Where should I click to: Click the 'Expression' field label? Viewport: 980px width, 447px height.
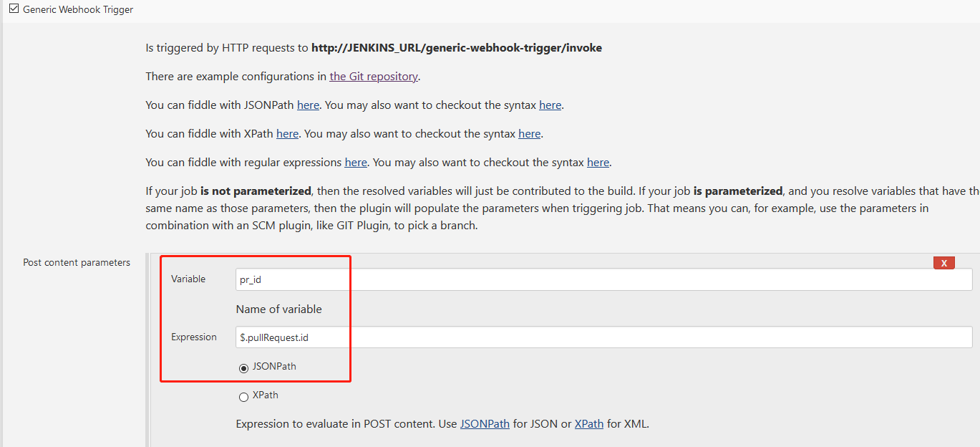[193, 337]
